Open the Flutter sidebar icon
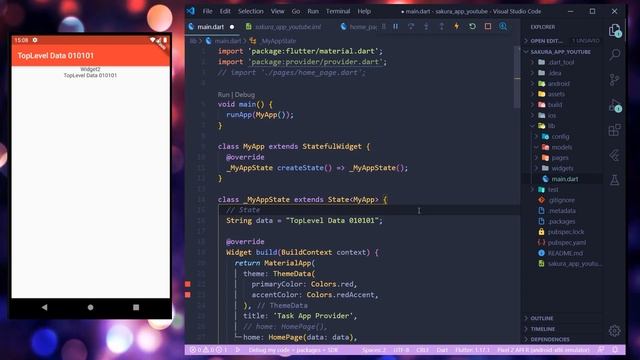Screen dimensions: 640x360 615,156
